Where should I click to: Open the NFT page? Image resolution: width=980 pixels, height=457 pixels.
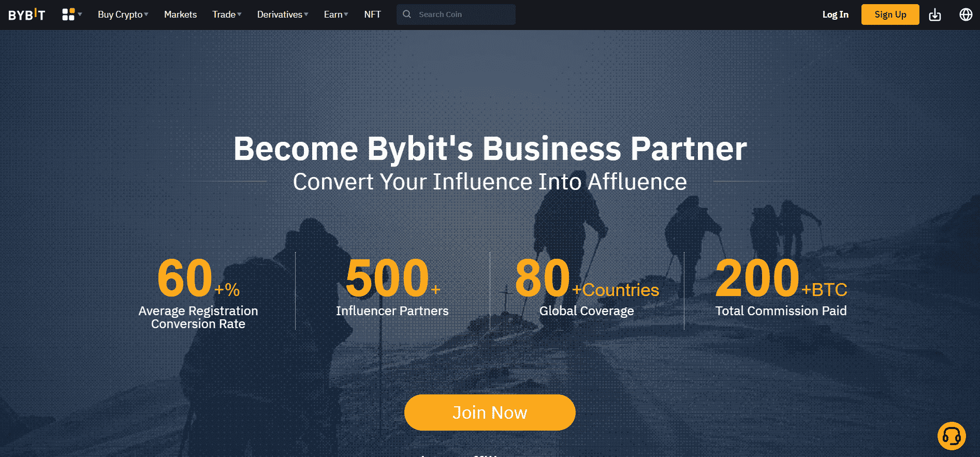372,14
